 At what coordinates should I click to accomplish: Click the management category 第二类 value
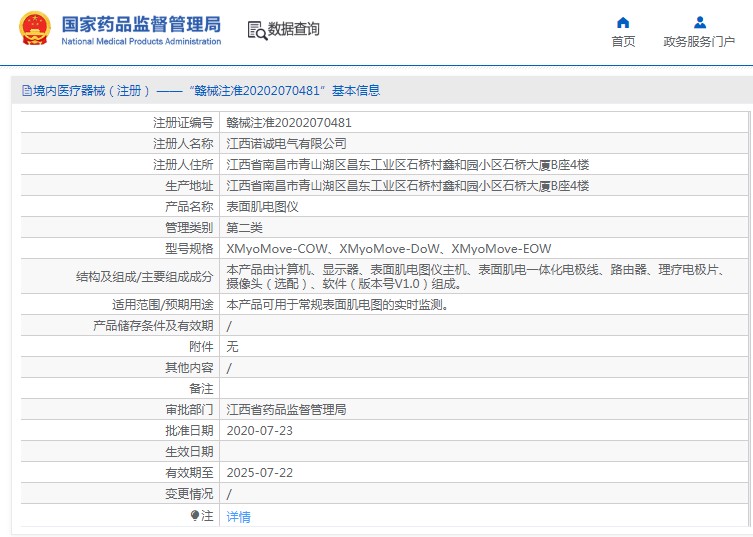point(245,228)
